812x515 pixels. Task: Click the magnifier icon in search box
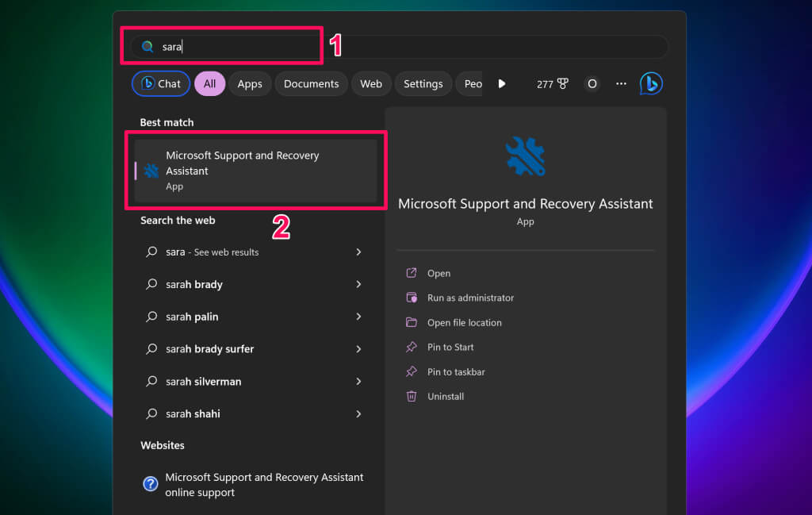(x=147, y=47)
